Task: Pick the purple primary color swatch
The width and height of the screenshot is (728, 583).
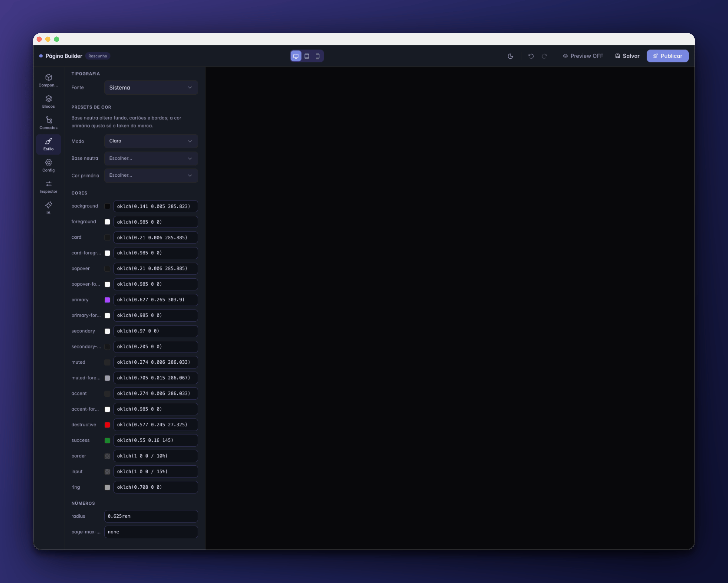Action: tap(107, 300)
